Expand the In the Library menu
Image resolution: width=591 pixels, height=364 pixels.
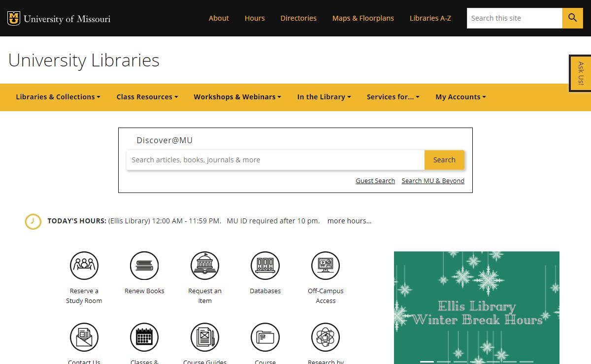click(324, 97)
